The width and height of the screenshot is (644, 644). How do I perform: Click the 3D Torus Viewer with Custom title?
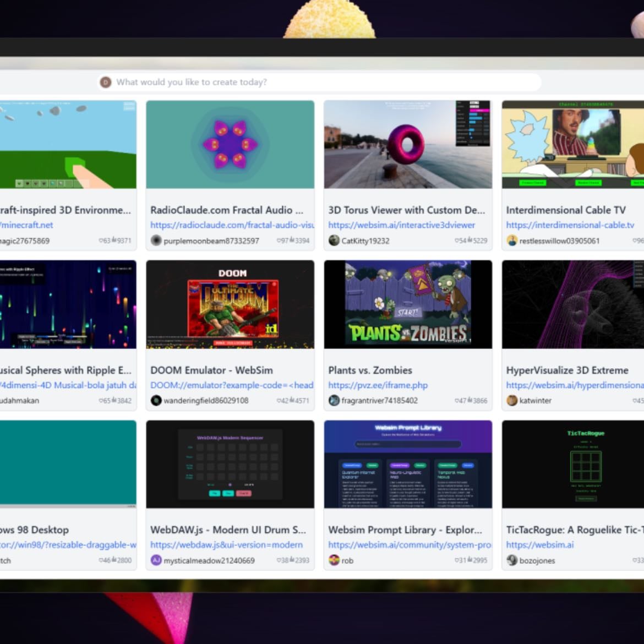pyautogui.click(x=407, y=210)
